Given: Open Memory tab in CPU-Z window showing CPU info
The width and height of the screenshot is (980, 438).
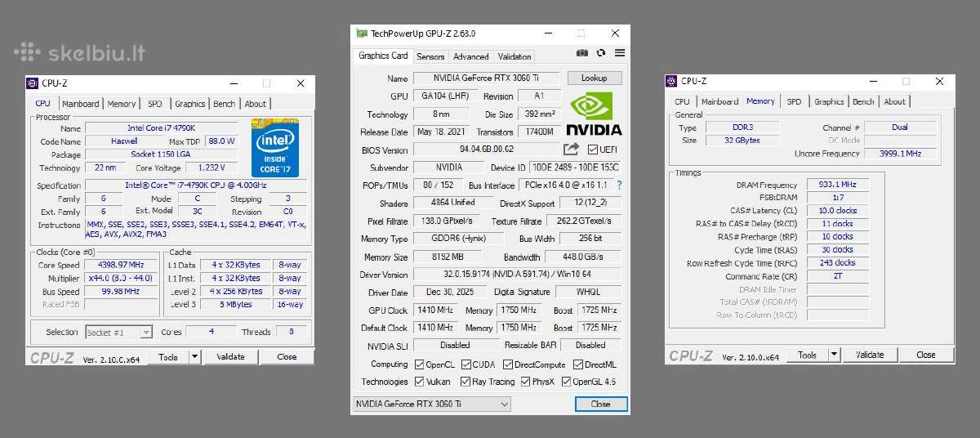Looking at the screenshot, I should pos(122,104).
